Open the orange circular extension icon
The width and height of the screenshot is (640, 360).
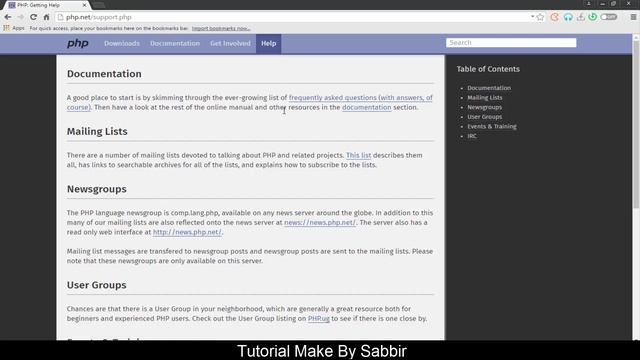pyautogui.click(x=554, y=17)
